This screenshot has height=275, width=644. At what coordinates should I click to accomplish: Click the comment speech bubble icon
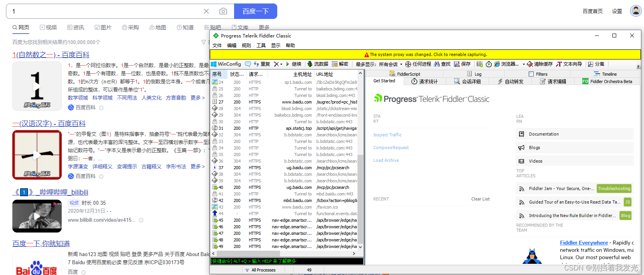point(248,64)
